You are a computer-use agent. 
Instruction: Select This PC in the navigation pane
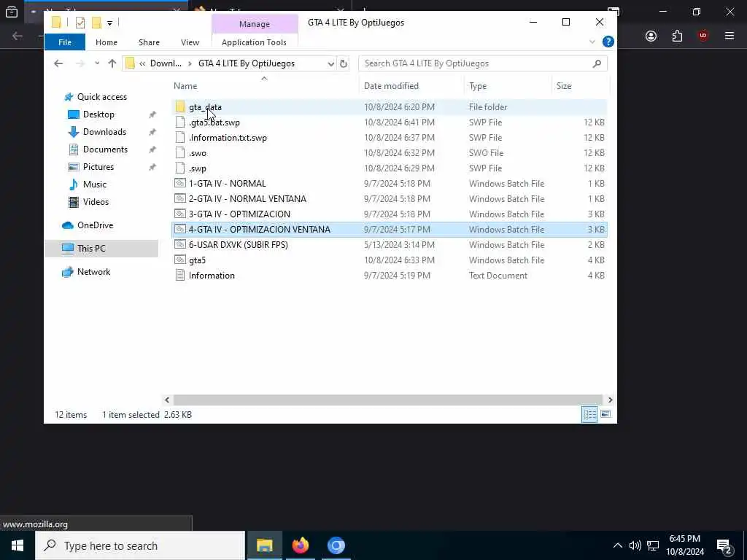point(101,249)
